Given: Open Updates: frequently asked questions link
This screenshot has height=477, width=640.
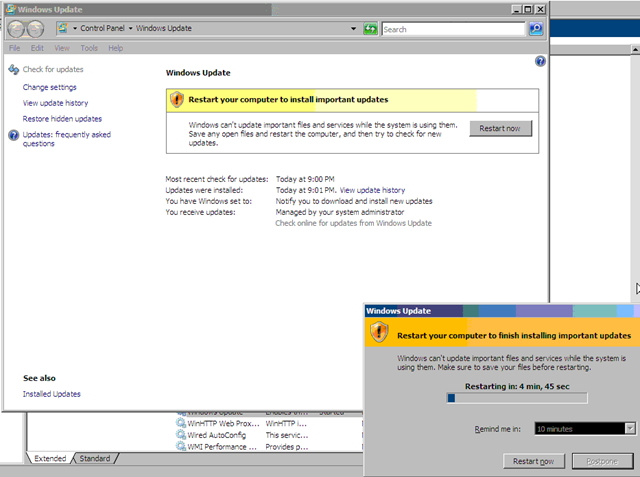Looking at the screenshot, I should (67, 139).
